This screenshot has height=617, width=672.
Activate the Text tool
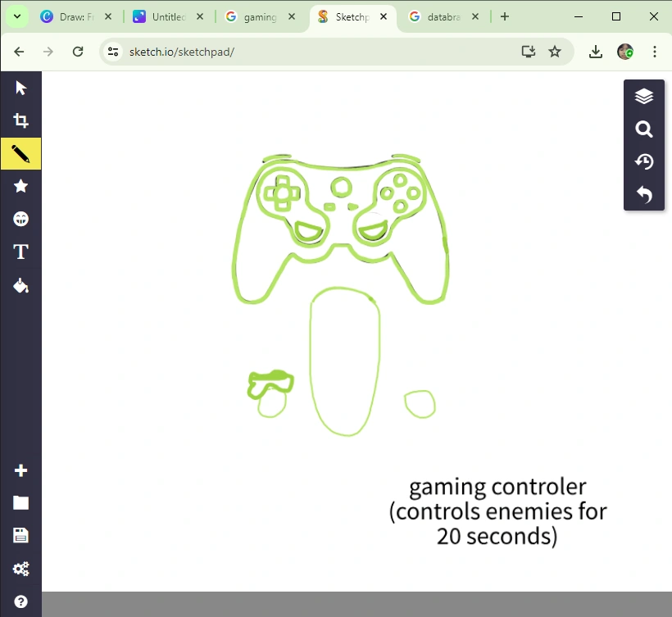(x=20, y=252)
